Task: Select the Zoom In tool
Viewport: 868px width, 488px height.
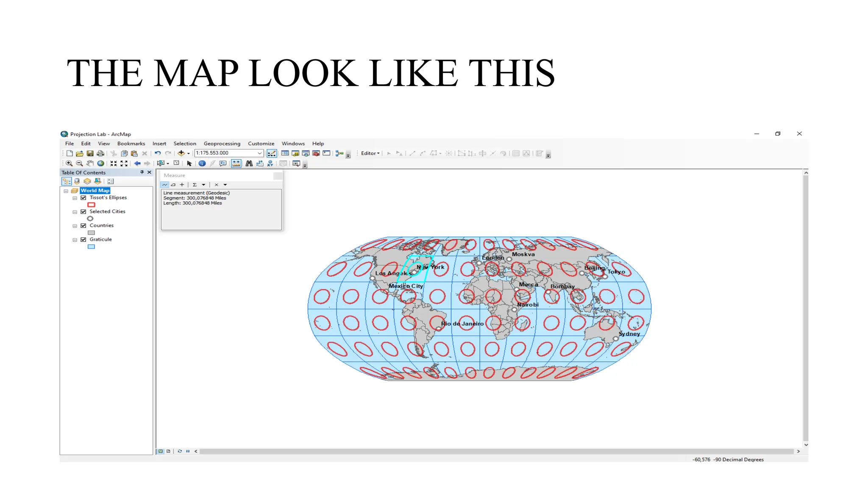Action: pyautogui.click(x=69, y=164)
